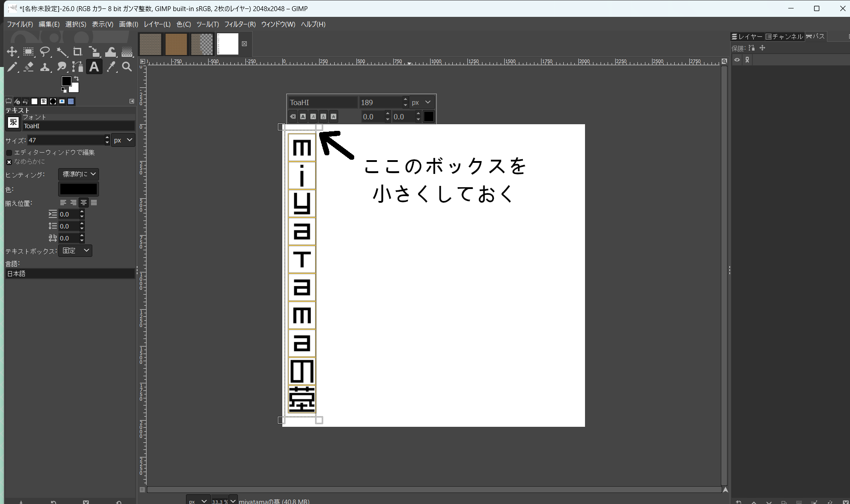Activate the Eraser tool
Image resolution: width=850 pixels, height=504 pixels.
28,67
